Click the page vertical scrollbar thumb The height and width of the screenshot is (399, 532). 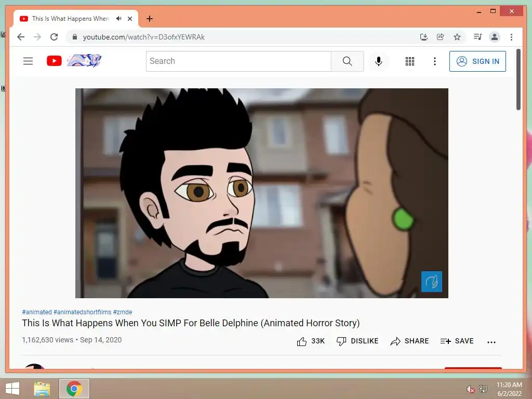tap(518, 79)
